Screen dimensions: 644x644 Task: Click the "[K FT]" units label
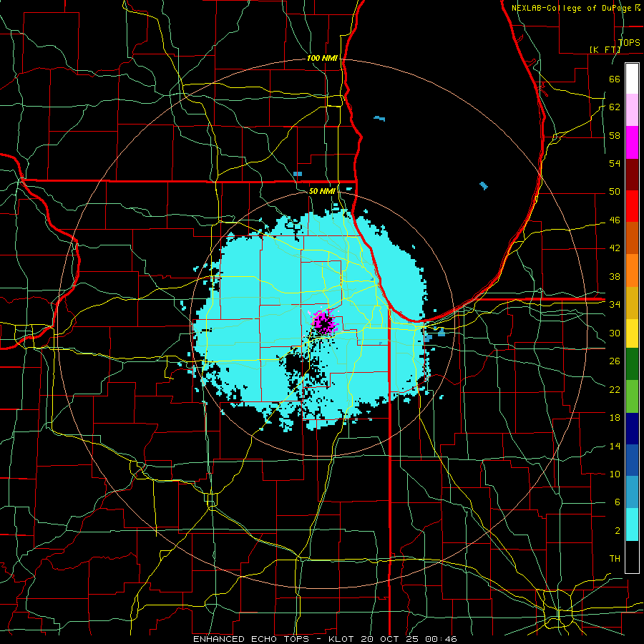pos(605,49)
